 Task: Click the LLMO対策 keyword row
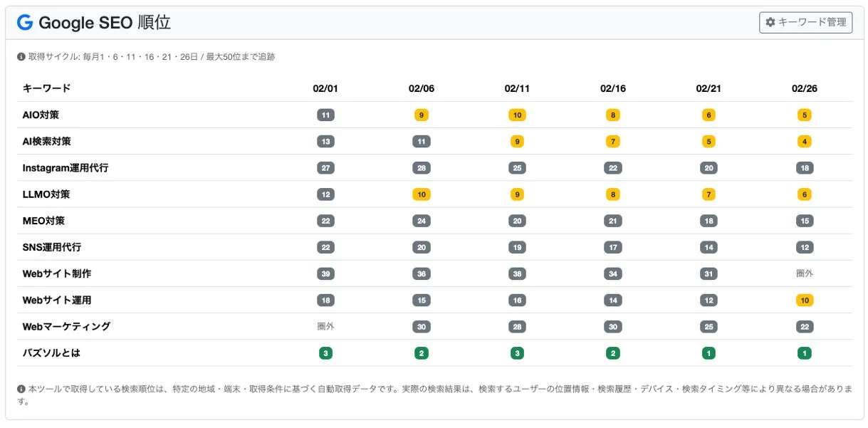point(46,194)
